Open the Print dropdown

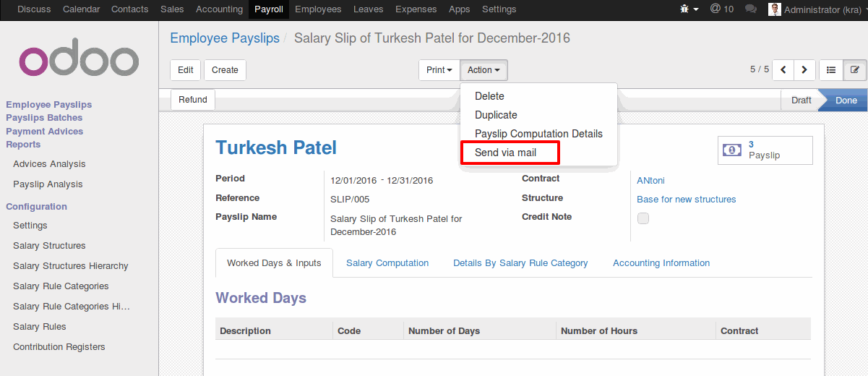click(x=439, y=70)
